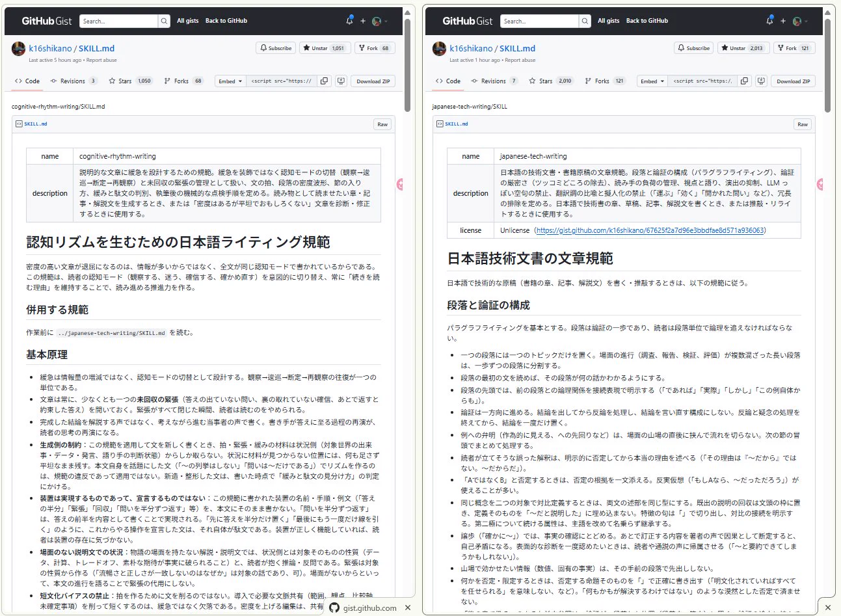Click right window vertical scrollbar thumb
This screenshot has width=841, height=616.
click(x=828, y=65)
